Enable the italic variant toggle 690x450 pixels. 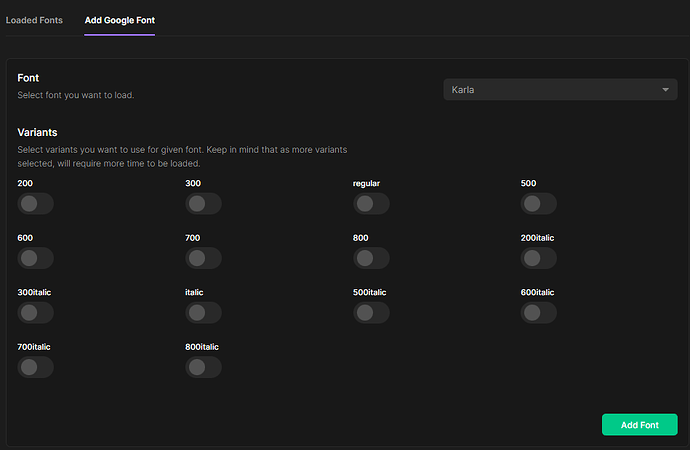[203, 313]
